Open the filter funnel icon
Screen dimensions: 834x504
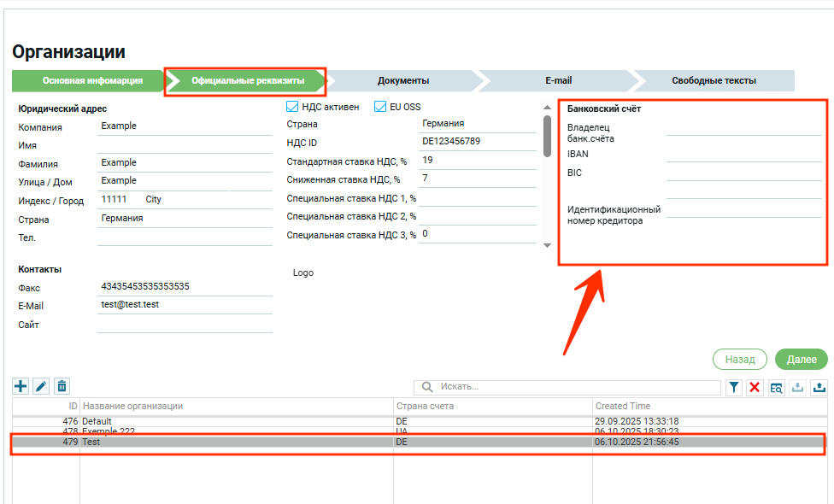pos(734,388)
